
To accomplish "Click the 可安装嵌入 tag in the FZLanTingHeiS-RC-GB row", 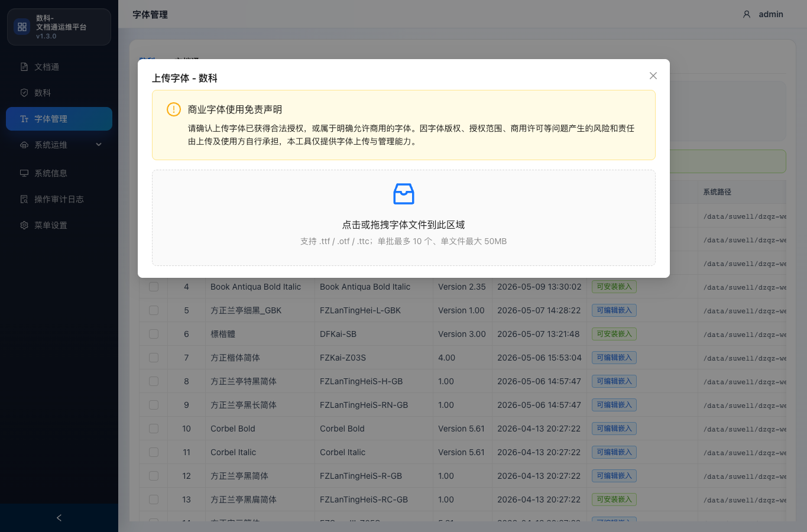I will point(614,499).
